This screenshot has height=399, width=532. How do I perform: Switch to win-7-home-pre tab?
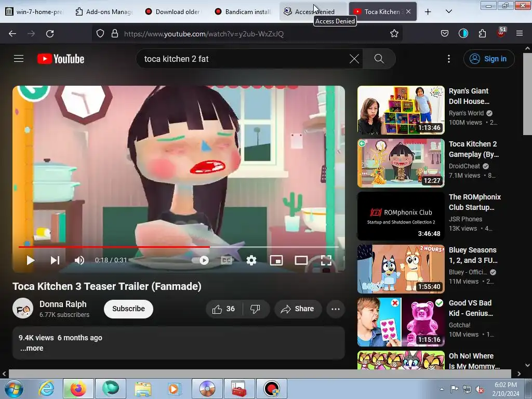click(35, 11)
